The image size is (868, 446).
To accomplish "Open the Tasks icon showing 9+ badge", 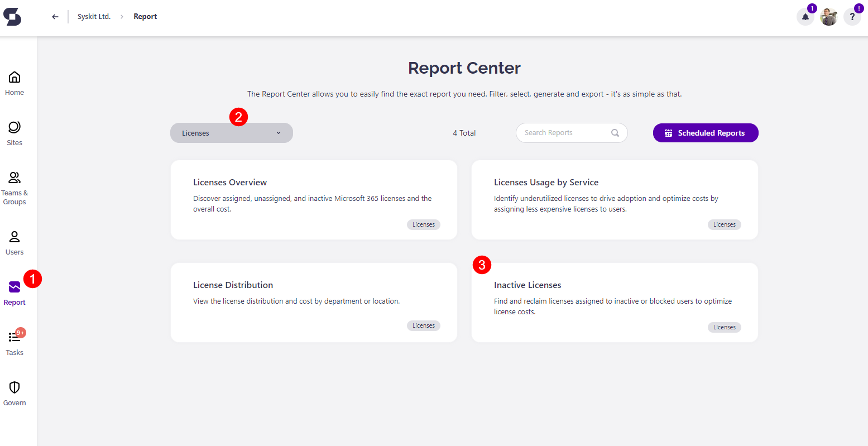I will point(14,338).
